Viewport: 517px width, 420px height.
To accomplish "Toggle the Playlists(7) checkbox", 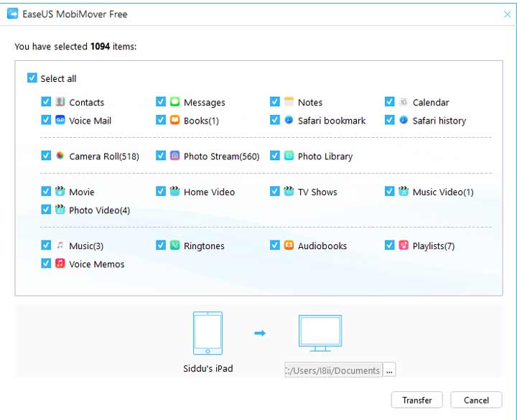I will pyautogui.click(x=389, y=245).
